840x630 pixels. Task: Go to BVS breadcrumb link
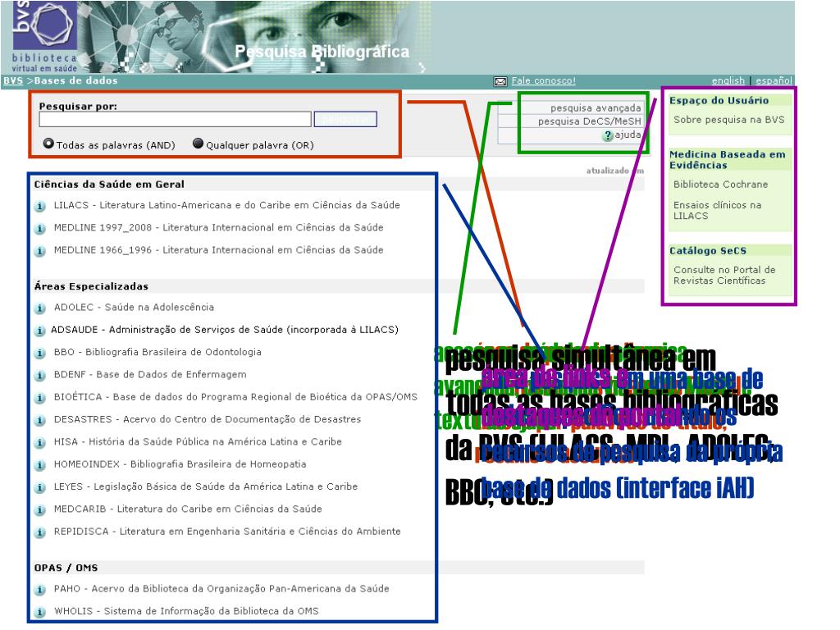13,81
